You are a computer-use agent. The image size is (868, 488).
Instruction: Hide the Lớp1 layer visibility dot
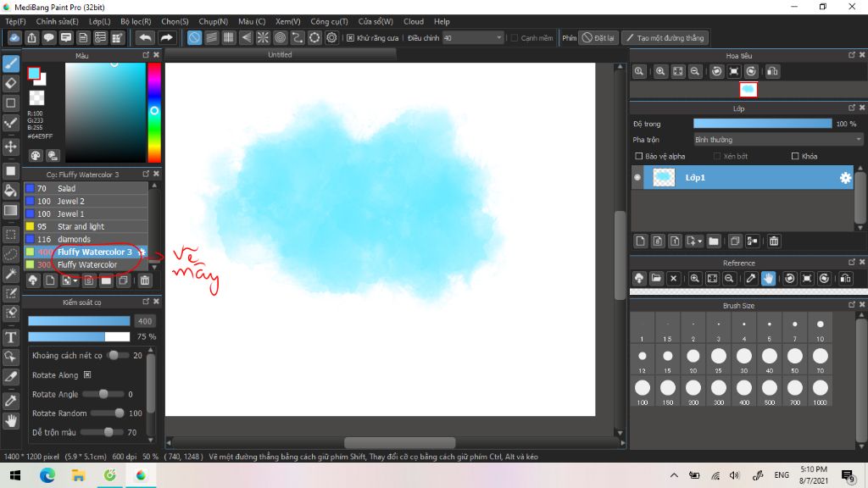[x=637, y=178]
